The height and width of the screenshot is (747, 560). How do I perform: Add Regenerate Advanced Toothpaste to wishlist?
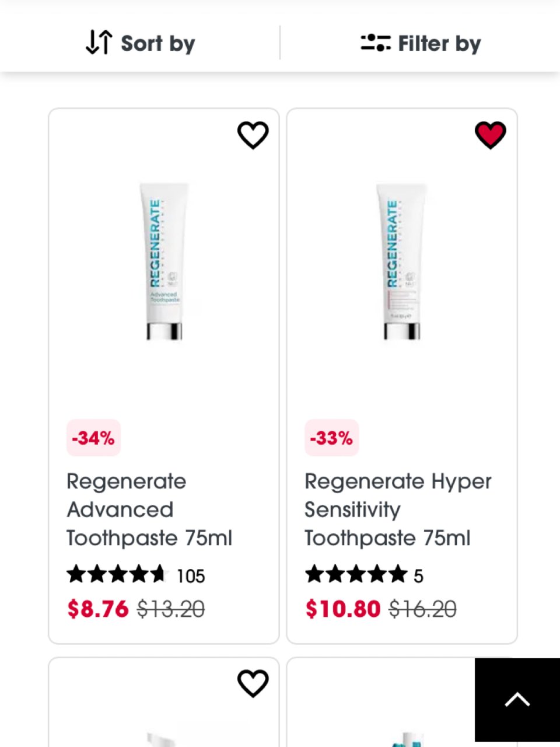(x=253, y=135)
